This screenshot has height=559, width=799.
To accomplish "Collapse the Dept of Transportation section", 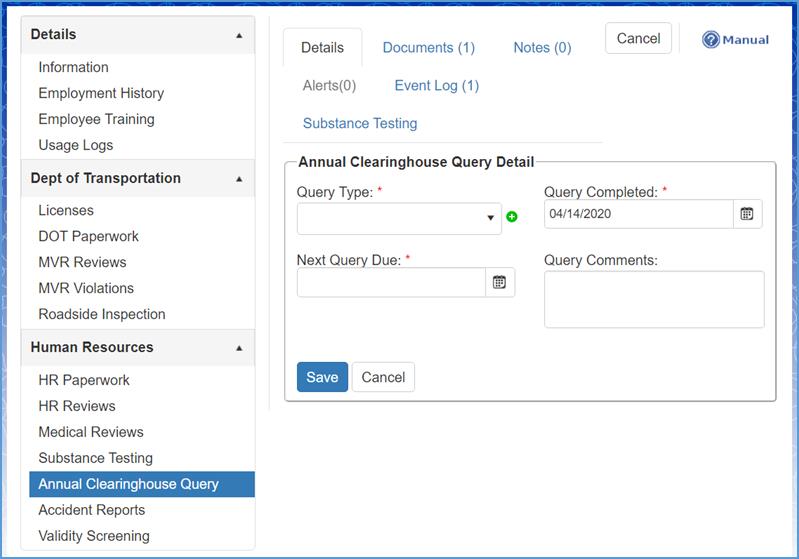I will point(238,179).
